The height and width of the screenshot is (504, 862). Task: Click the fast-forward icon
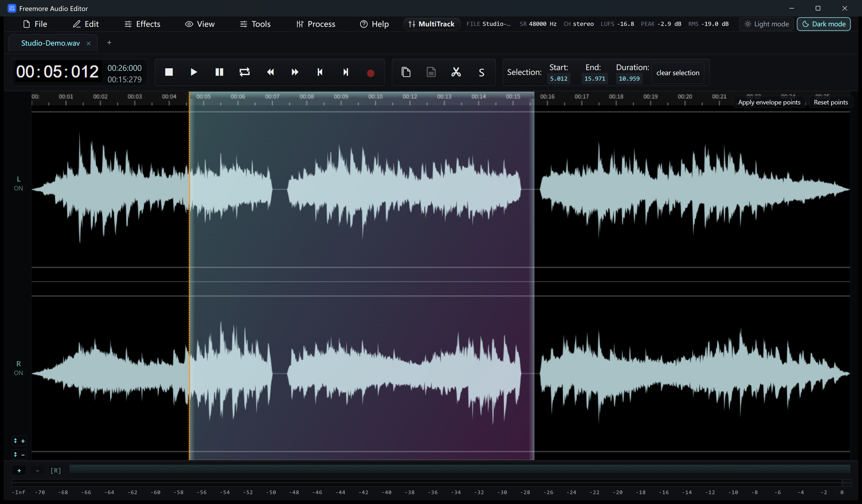295,72
